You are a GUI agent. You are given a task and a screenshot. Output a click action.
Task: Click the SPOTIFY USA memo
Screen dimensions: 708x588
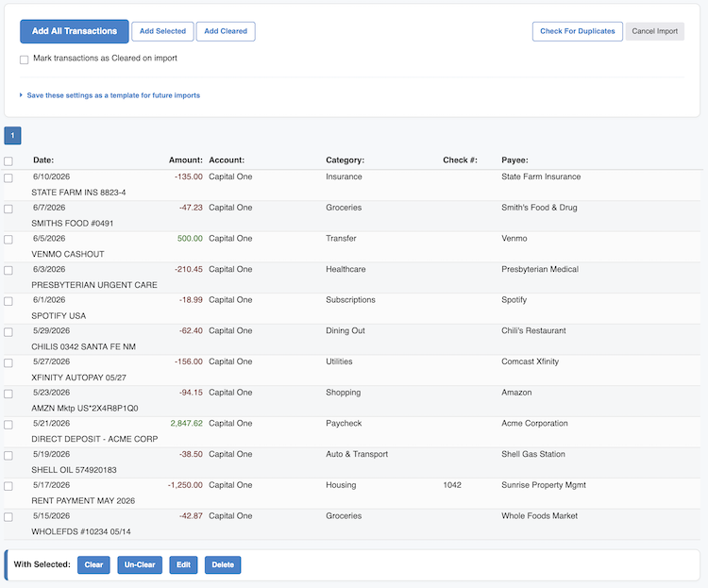[59, 315]
